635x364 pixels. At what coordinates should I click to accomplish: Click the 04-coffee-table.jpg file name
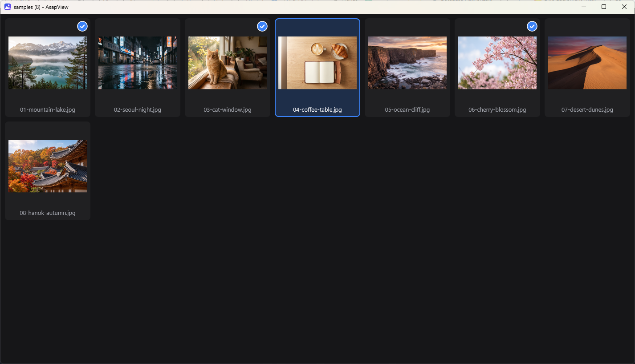point(317,110)
